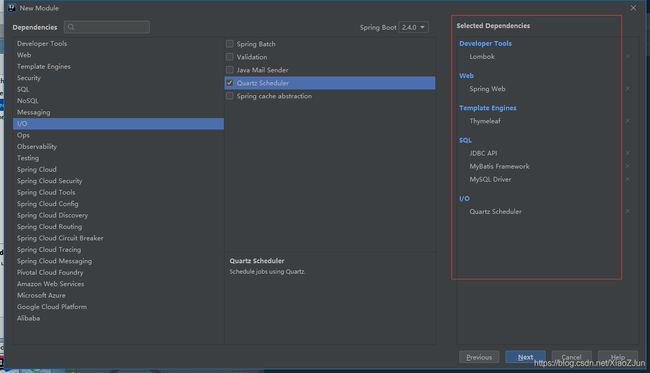Image resolution: width=650 pixels, height=373 pixels.
Task: Choose the Template Engines category
Action: [x=44, y=67]
